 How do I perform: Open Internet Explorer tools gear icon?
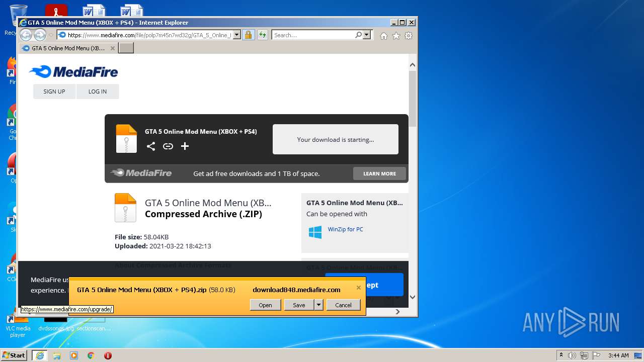pyautogui.click(x=409, y=36)
